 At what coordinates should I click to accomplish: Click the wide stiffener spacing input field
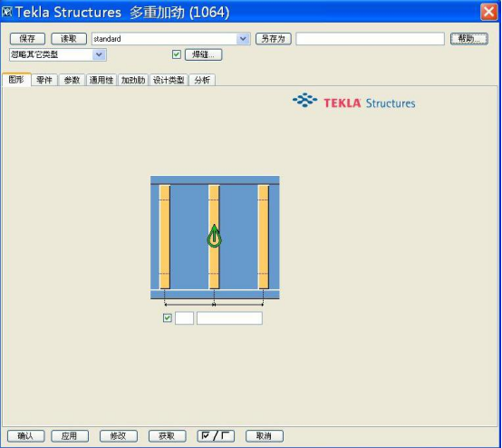click(229, 318)
